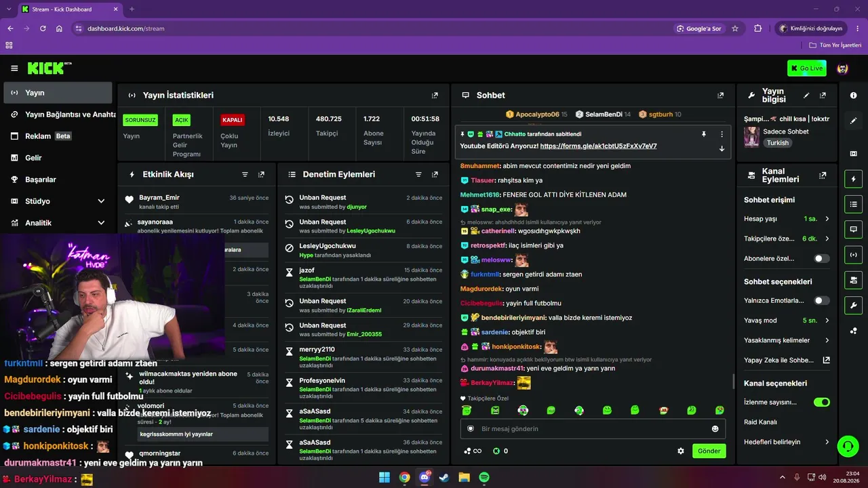Open the forms.gle link in the pinned message

coord(598,146)
